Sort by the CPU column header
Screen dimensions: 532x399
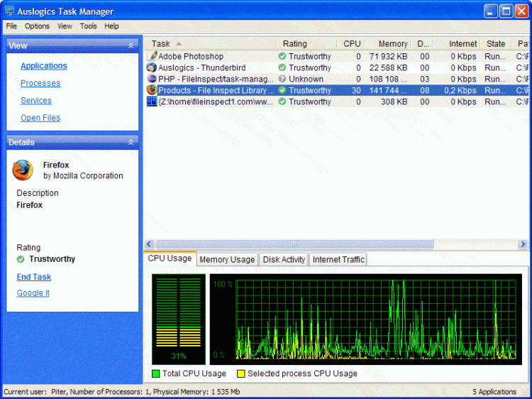tap(350, 44)
